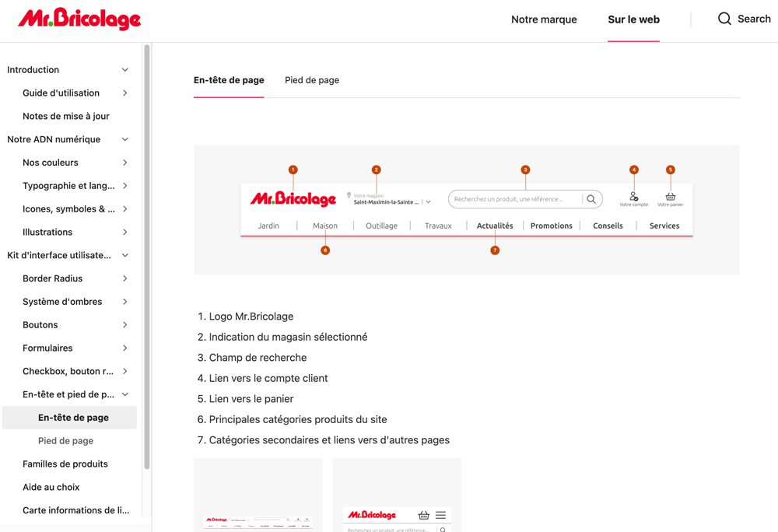
Task: Click the Votre panier basket icon
Action: tap(671, 196)
